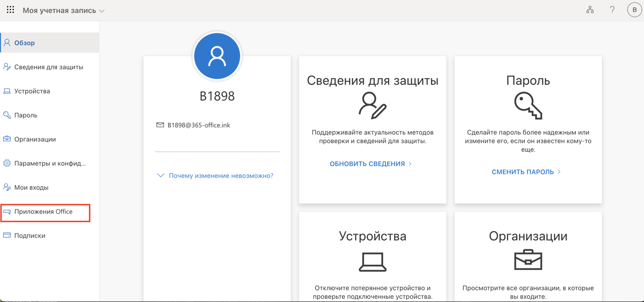Click the Сведения для защиты sidebar icon
Screen dimensions: 644x302
[7, 67]
